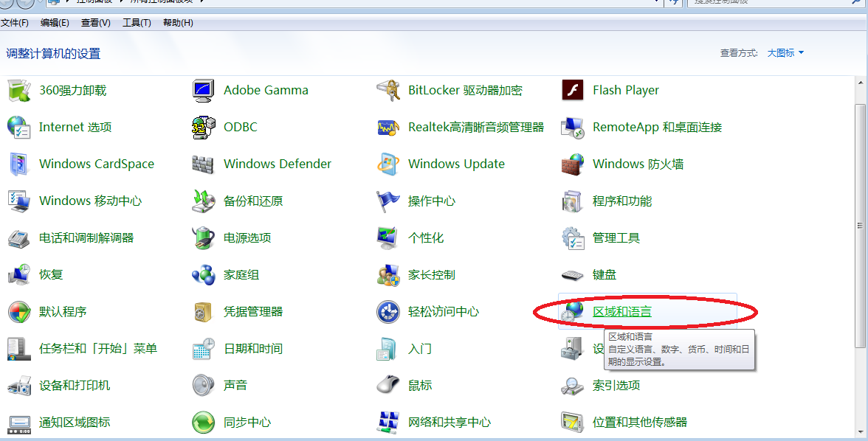Image resolution: width=868 pixels, height=441 pixels.
Task: Click the vertical scrollbar thumb
Action: pos(861,226)
